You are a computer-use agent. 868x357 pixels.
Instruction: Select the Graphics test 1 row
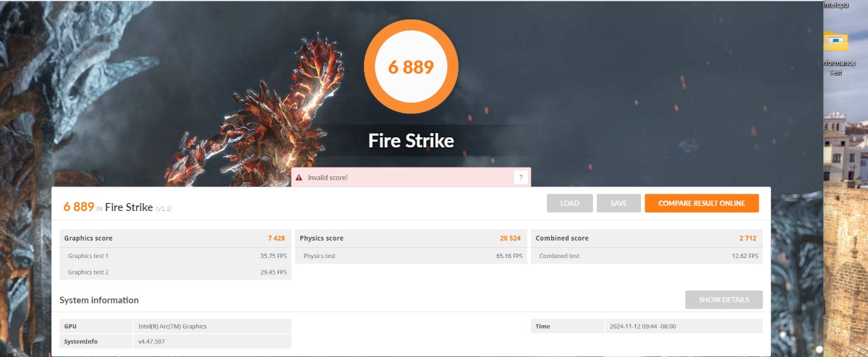pyautogui.click(x=175, y=256)
